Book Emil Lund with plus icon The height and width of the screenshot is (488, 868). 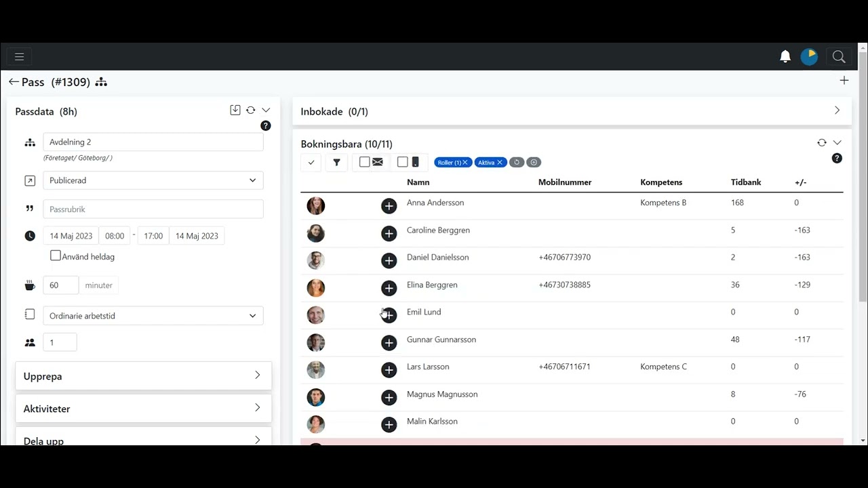(389, 315)
